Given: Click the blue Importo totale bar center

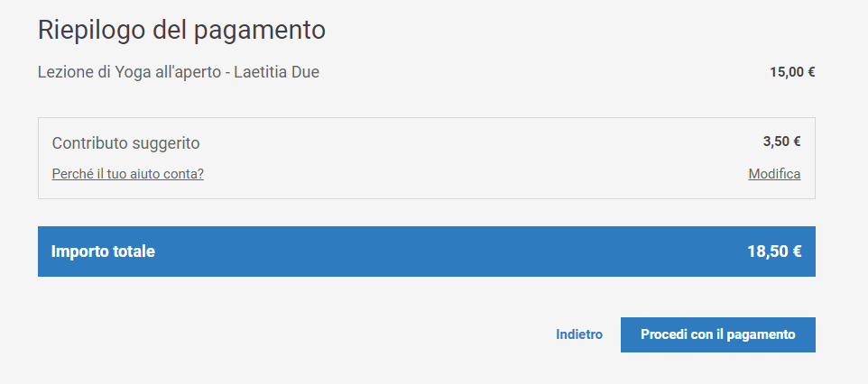Looking at the screenshot, I should point(426,251).
